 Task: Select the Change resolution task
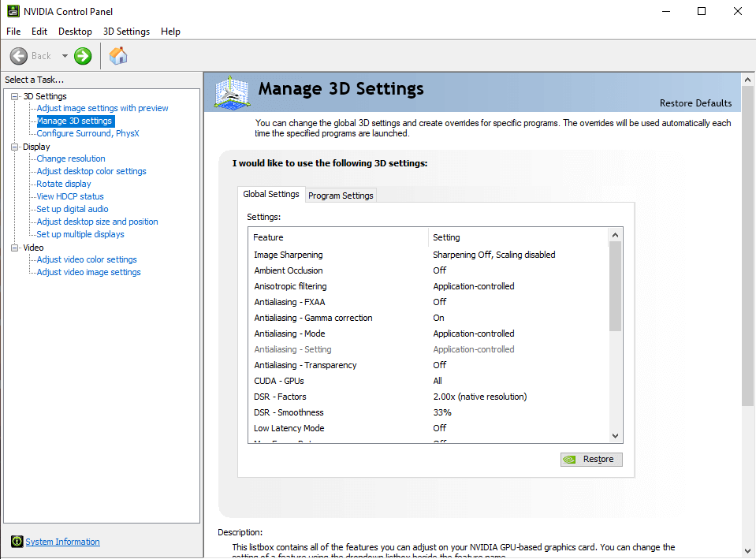pos(70,158)
